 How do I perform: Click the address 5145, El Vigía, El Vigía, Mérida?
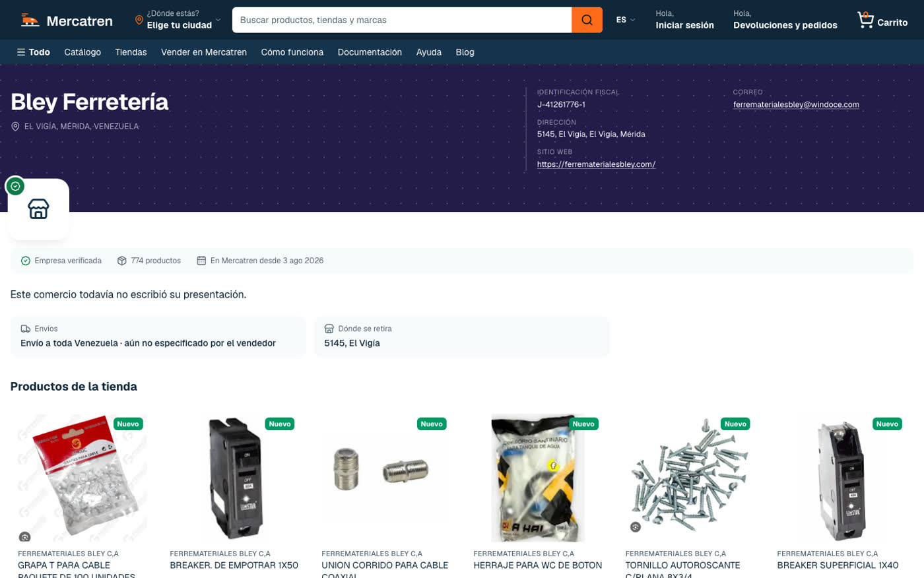point(591,134)
